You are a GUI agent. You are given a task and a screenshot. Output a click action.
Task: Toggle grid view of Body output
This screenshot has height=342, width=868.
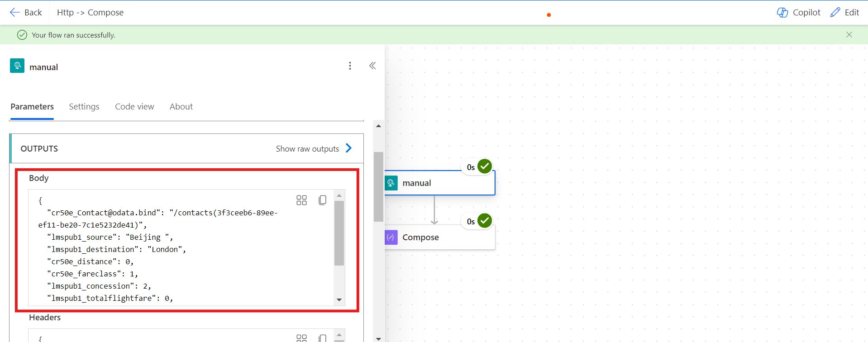[x=301, y=200]
